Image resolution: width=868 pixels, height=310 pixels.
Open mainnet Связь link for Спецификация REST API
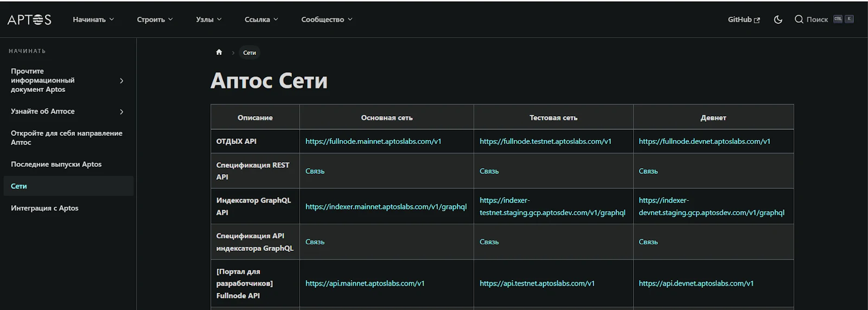pos(315,171)
